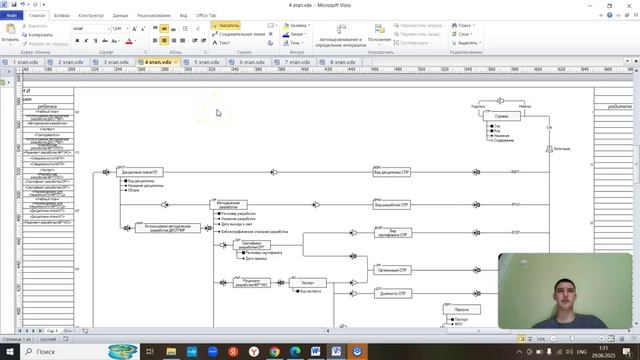Open Windows Start menu
Viewport: 640px width, 360px height.
(10, 351)
